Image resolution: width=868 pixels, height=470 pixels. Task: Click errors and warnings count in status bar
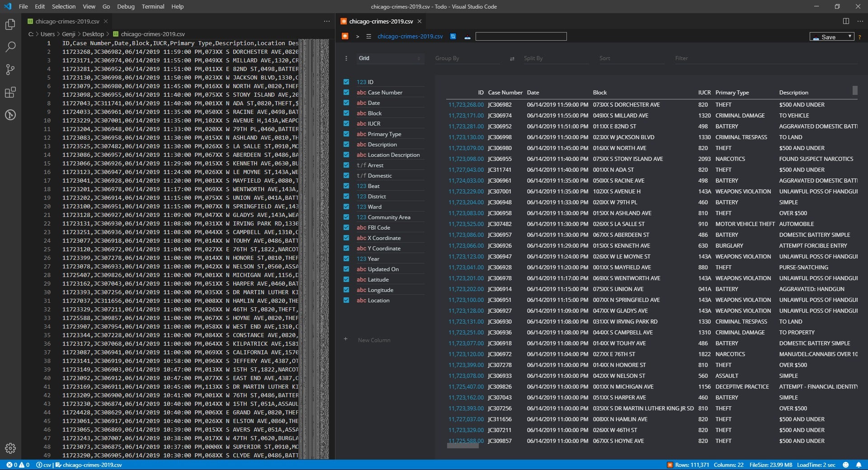click(x=18, y=465)
